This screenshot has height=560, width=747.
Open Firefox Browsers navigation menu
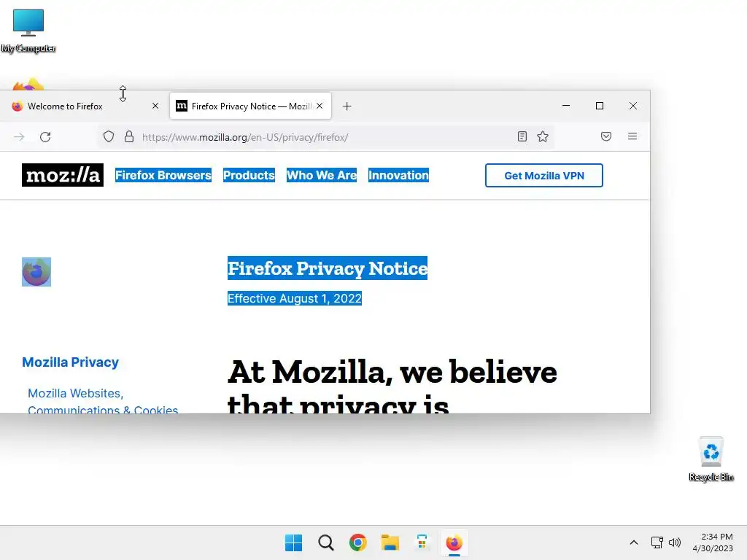pos(163,175)
